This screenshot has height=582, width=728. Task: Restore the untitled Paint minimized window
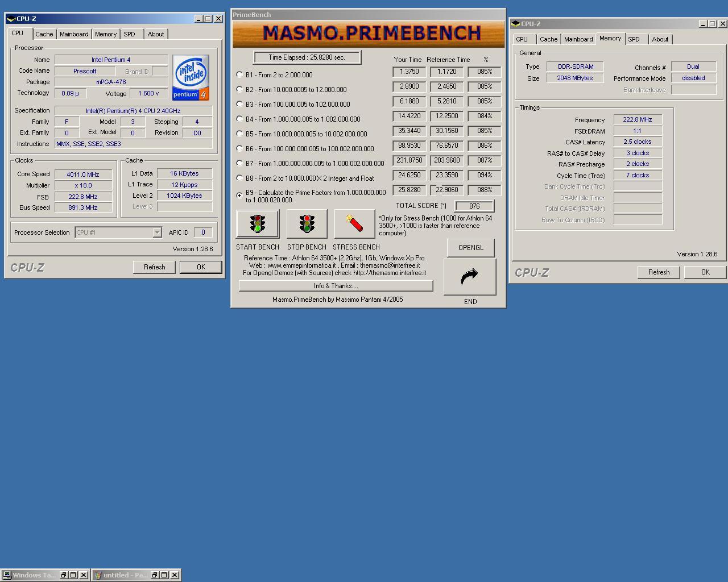tap(154, 575)
